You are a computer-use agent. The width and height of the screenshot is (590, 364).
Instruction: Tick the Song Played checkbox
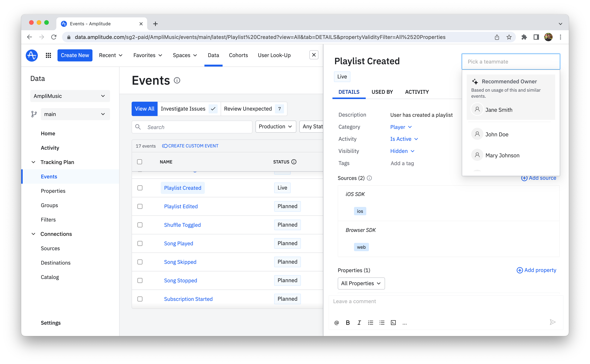click(x=140, y=243)
